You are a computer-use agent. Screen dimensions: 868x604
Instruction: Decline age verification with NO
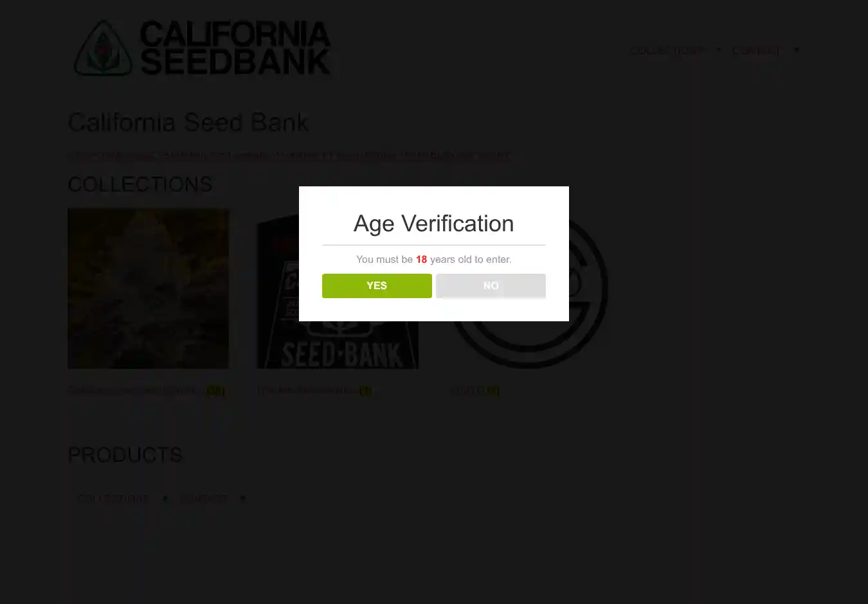(491, 286)
